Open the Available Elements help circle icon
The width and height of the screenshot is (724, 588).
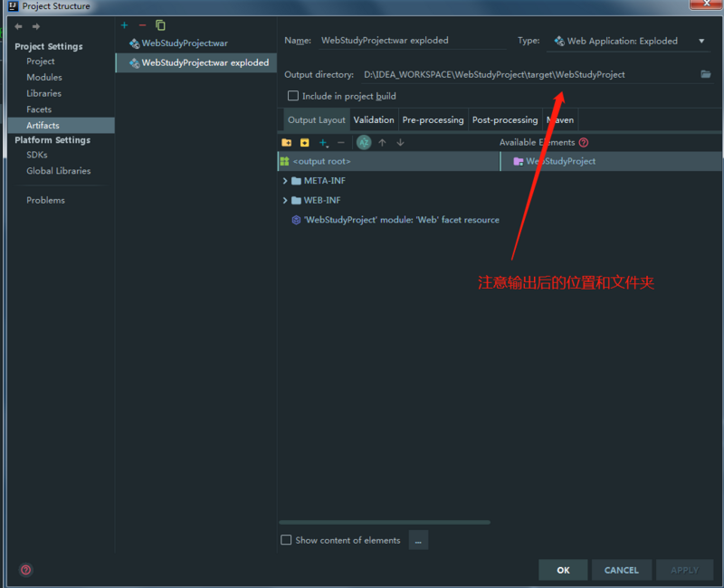(584, 142)
